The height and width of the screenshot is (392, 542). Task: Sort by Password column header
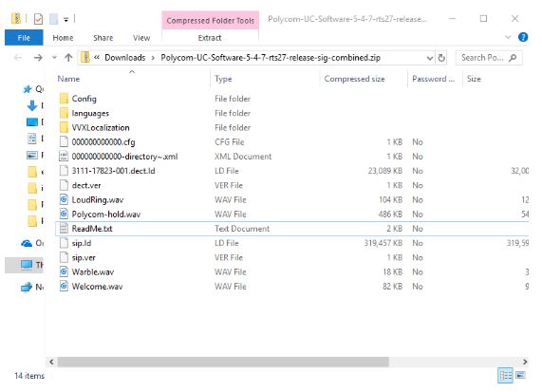click(435, 79)
